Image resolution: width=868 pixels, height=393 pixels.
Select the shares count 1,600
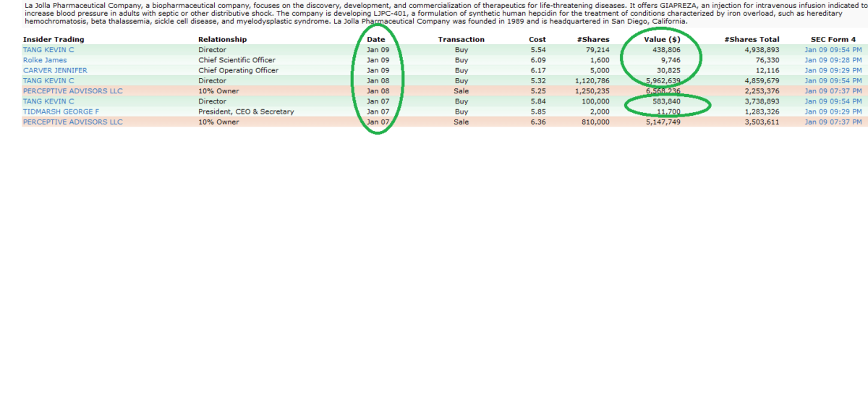pyautogui.click(x=600, y=60)
